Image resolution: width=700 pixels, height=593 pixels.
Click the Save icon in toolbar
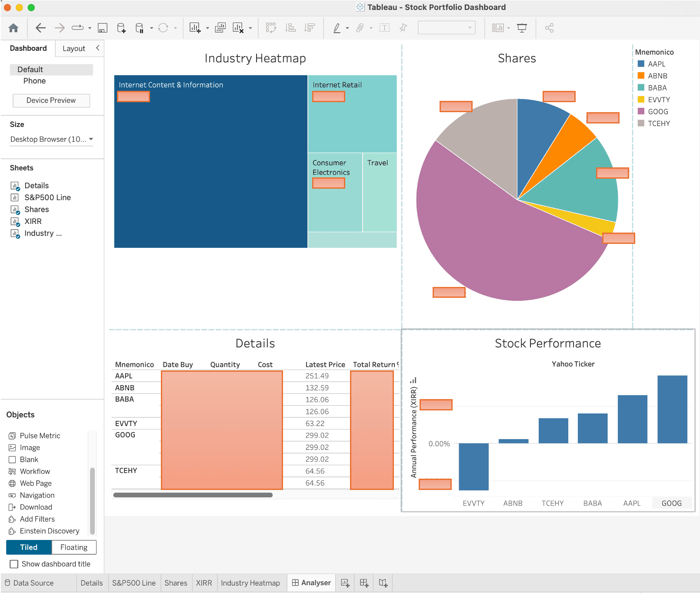point(103,28)
